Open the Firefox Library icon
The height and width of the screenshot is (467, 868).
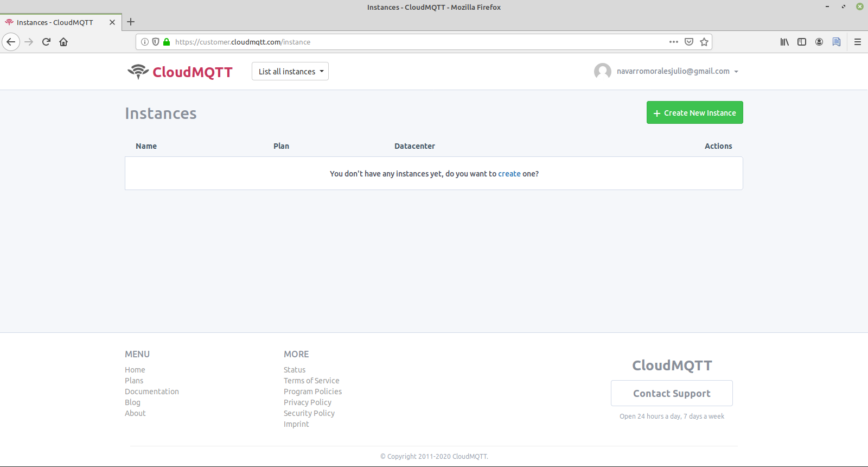click(x=784, y=42)
